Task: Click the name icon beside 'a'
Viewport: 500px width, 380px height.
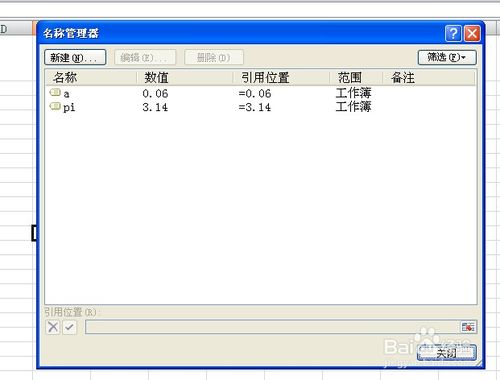Action: [x=55, y=92]
